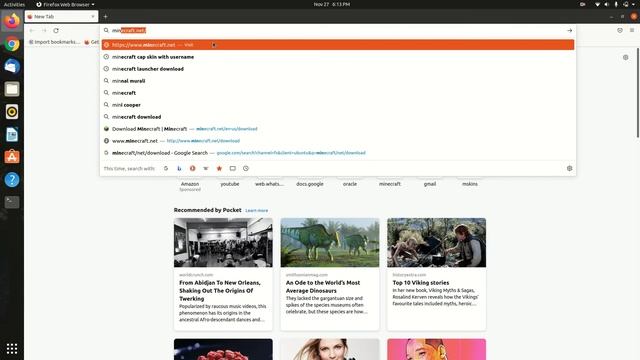Screen dimensions: 640x360
Task: Click Learn more beside Recommended by Pocket
Action: [x=257, y=211]
